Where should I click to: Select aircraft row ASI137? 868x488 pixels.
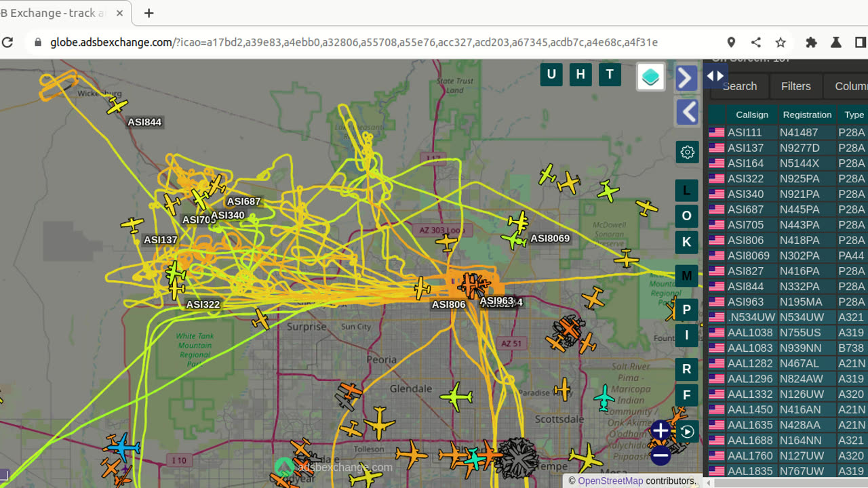787,148
